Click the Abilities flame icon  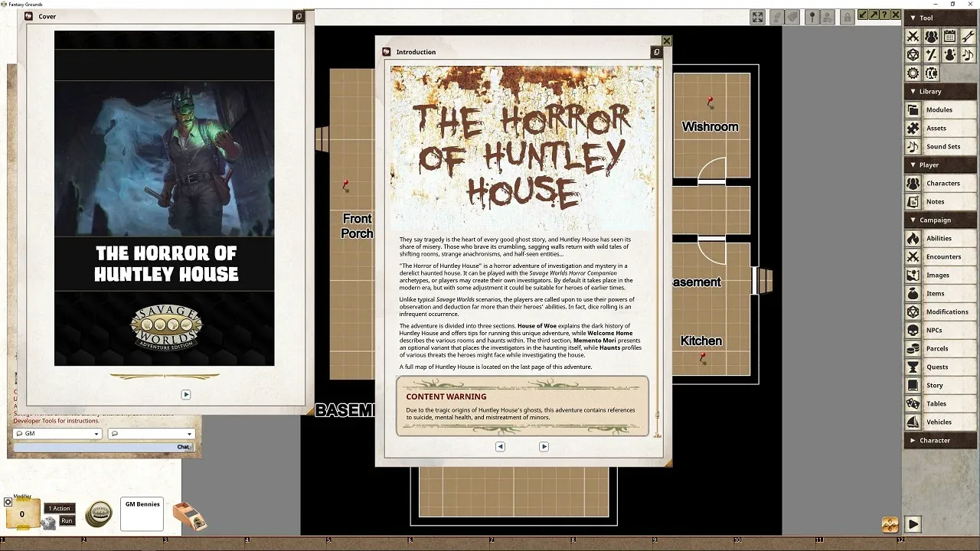pyautogui.click(x=913, y=238)
